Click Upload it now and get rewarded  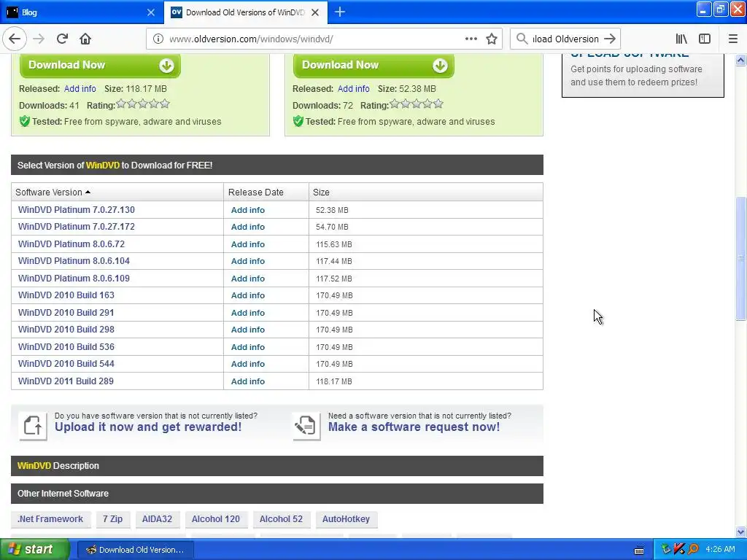[x=148, y=427]
